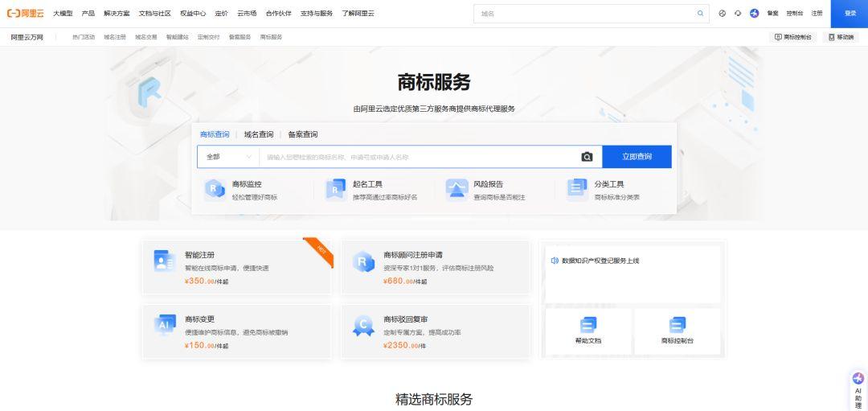Open the blue AI assistant icon in header

click(754, 14)
